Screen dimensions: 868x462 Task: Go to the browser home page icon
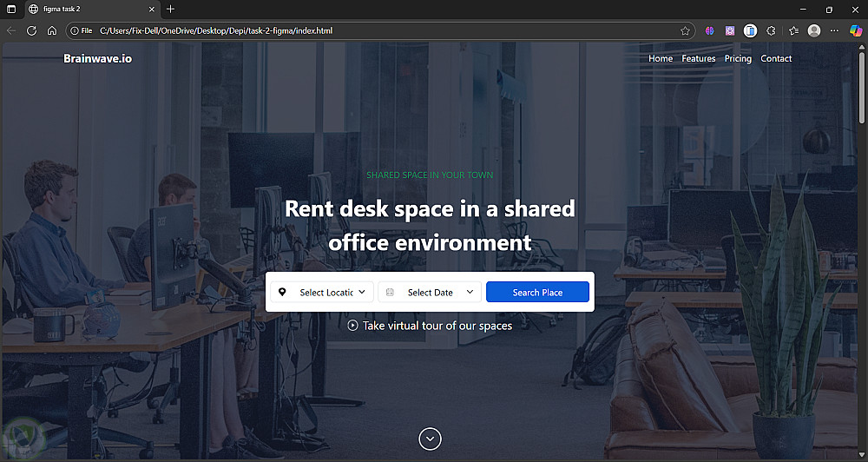(x=52, y=31)
